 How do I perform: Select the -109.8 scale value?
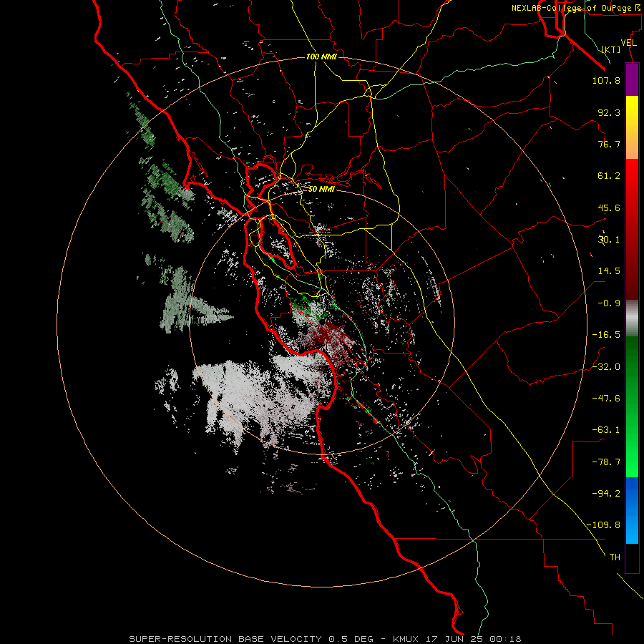[603, 525]
